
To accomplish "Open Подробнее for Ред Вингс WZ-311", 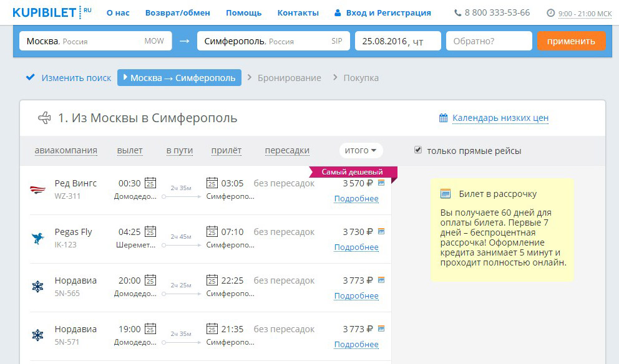I will [356, 198].
